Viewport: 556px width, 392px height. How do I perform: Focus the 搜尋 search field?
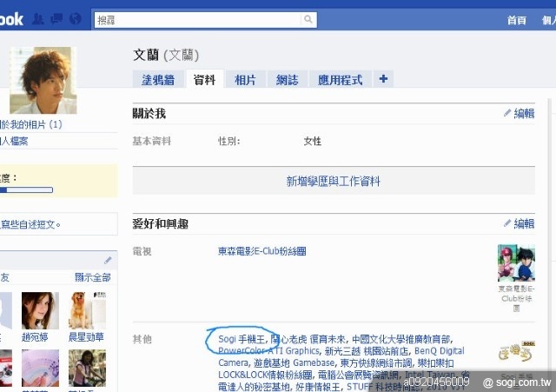pyautogui.click(x=197, y=19)
